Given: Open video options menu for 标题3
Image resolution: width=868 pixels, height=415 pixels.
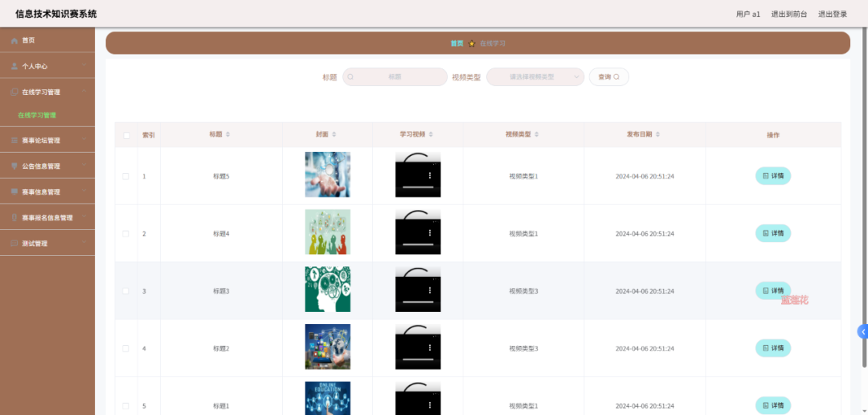Looking at the screenshot, I should pos(429,290).
